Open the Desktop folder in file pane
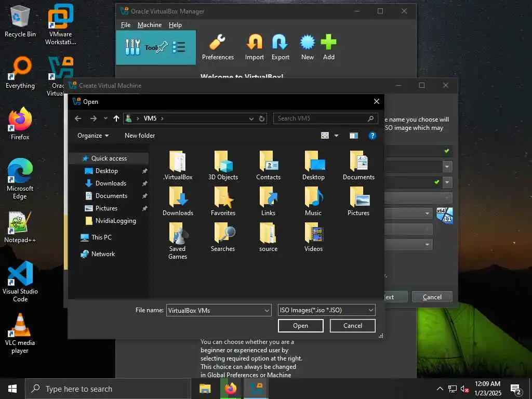 point(313,165)
